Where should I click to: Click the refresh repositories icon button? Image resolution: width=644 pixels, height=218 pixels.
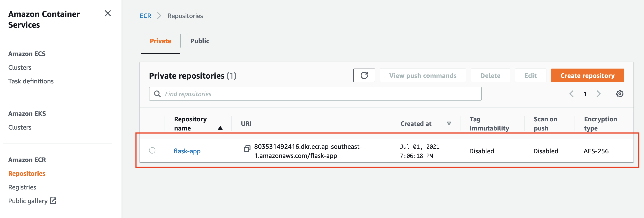coord(364,75)
